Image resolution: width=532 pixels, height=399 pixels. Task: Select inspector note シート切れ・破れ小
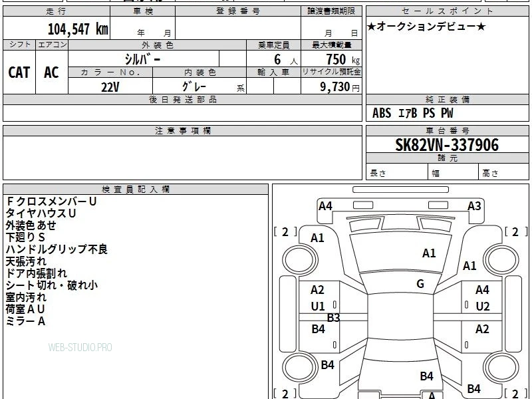click(x=52, y=285)
